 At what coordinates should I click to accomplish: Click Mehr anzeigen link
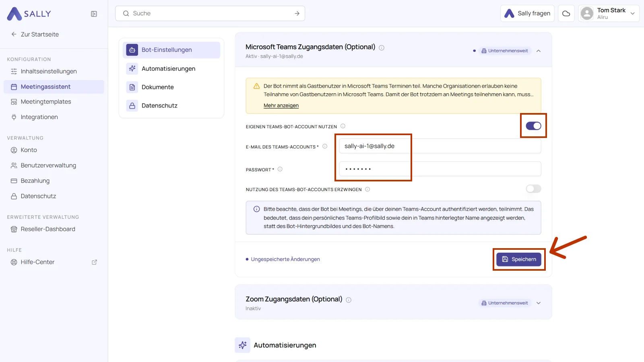pos(281,105)
